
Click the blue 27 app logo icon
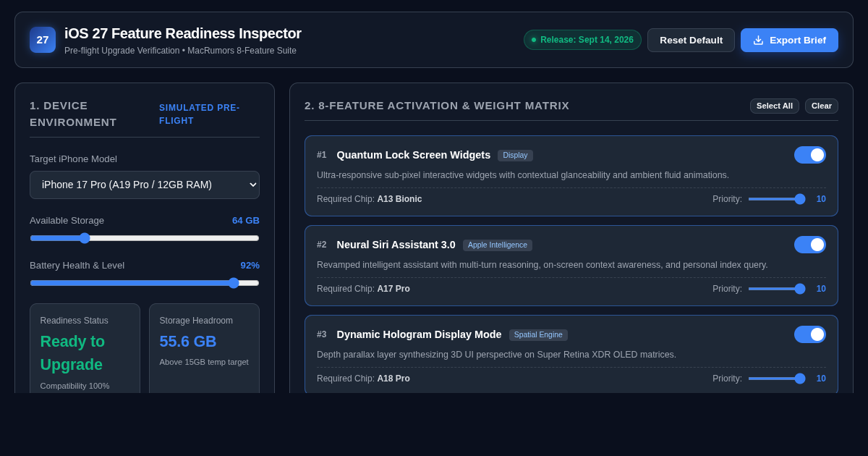click(x=43, y=40)
